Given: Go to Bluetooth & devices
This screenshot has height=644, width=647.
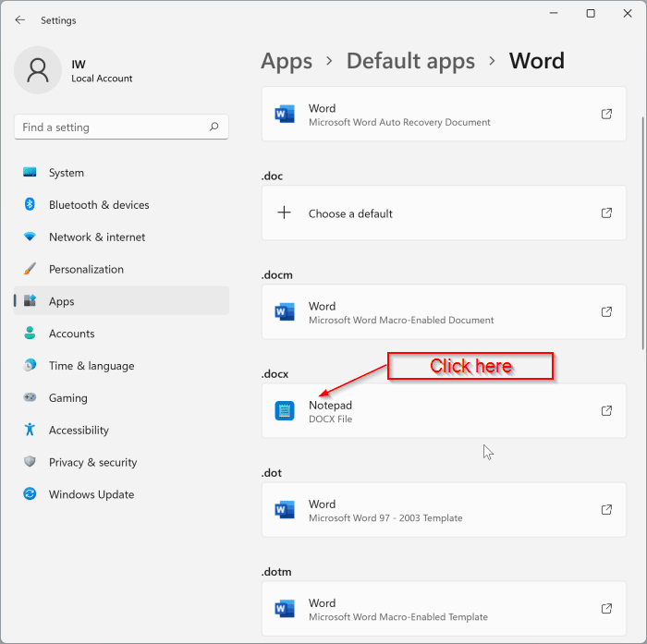Looking at the screenshot, I should tap(121, 204).
